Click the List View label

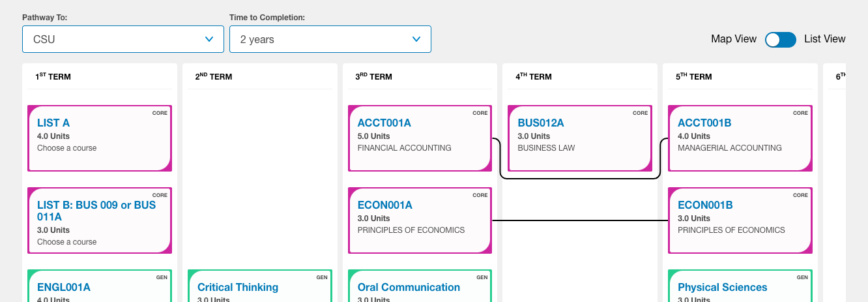(x=824, y=39)
